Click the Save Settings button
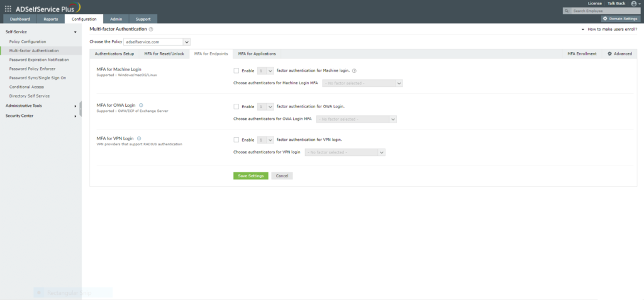The height and width of the screenshot is (300, 644). click(x=251, y=176)
